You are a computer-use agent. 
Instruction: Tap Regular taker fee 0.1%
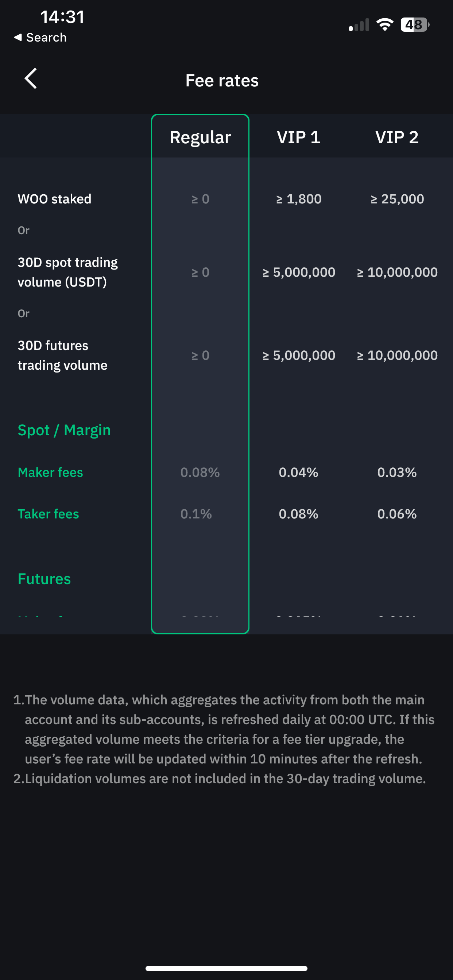click(x=196, y=514)
